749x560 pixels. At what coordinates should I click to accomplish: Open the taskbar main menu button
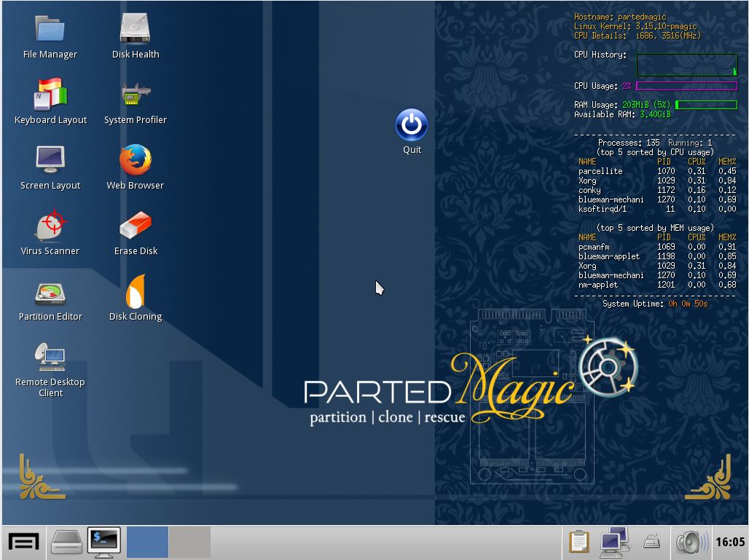23,543
